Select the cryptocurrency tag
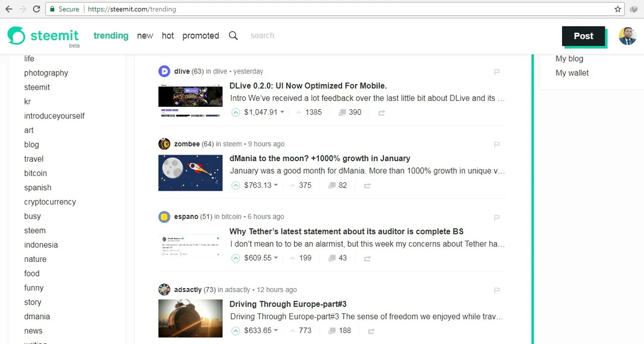Screen dimensions: 644x344 50,202
